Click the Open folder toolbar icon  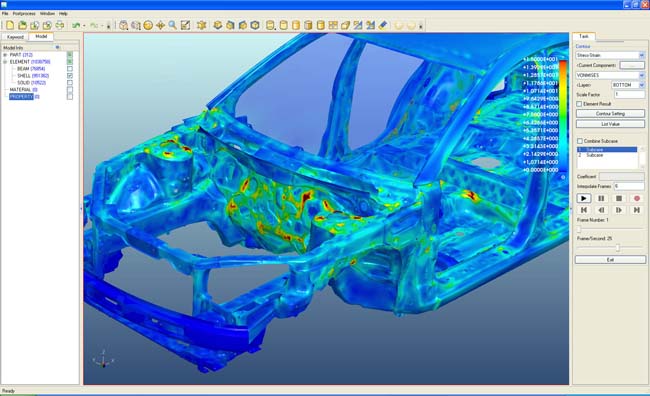(22, 26)
